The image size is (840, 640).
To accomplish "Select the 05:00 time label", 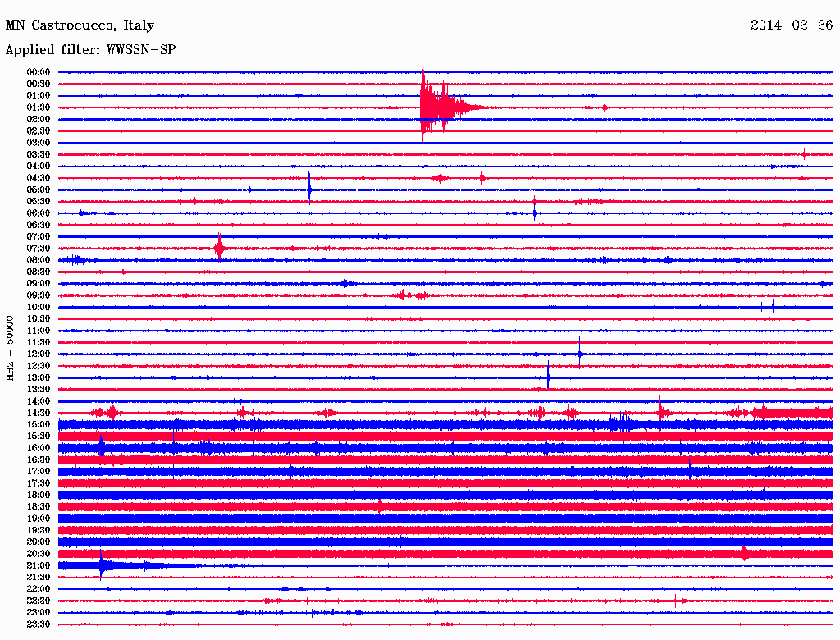I will [x=38, y=190].
